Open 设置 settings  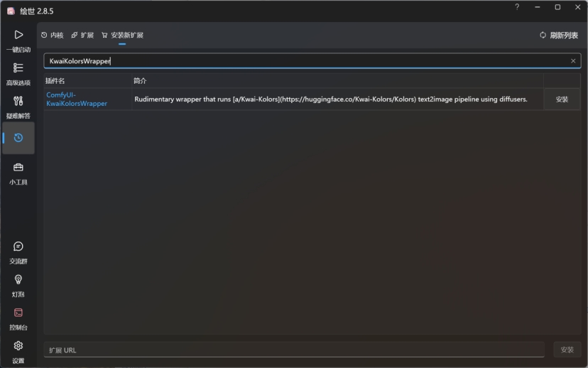(x=18, y=352)
